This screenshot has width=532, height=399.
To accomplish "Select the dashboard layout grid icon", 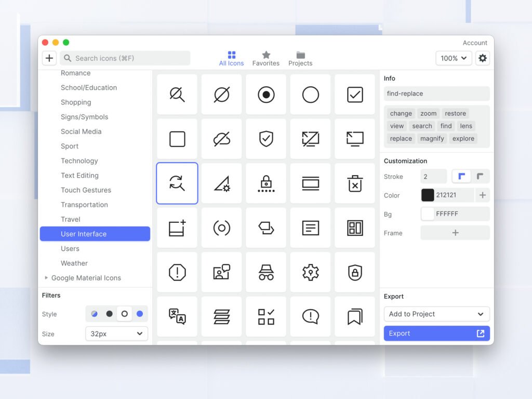I will coord(354,228).
